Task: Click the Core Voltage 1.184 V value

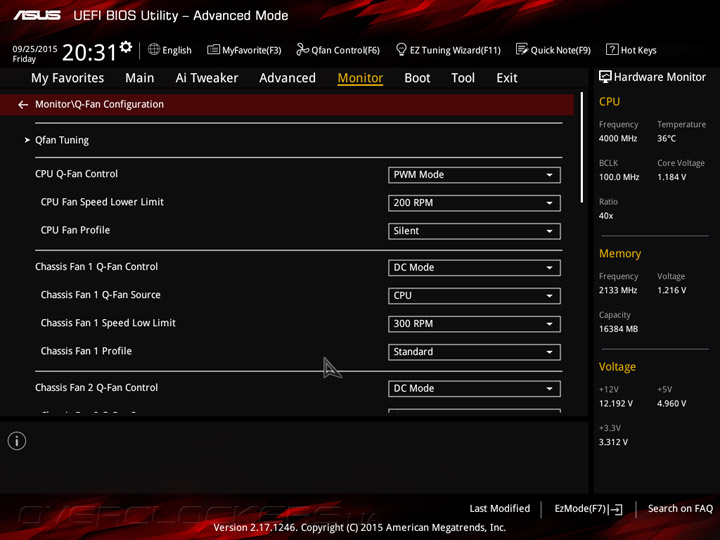Action: click(671, 177)
